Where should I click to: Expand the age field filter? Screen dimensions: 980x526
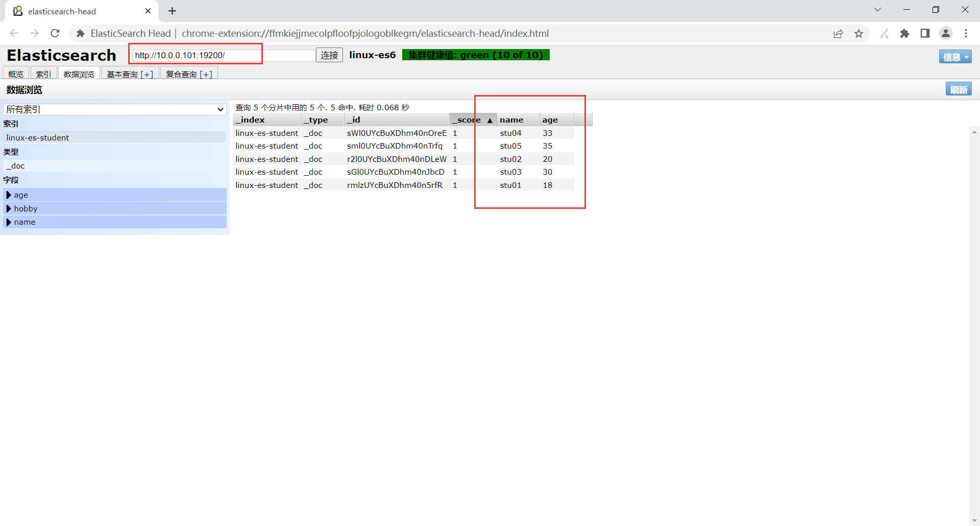[115, 195]
